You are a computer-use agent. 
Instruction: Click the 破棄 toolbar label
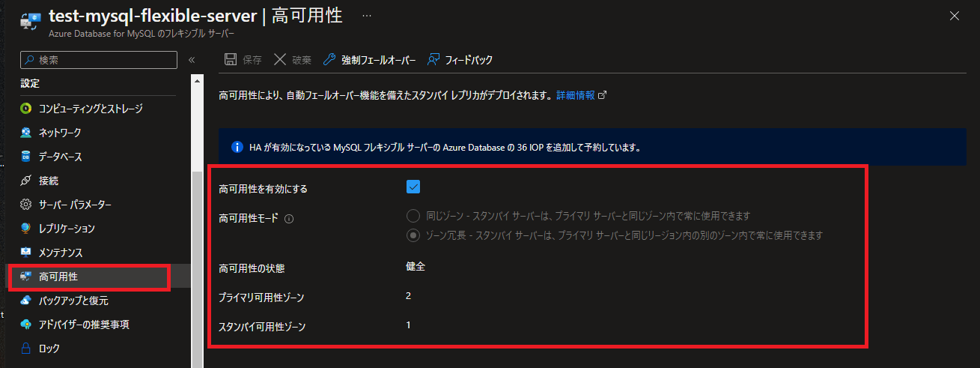click(302, 60)
